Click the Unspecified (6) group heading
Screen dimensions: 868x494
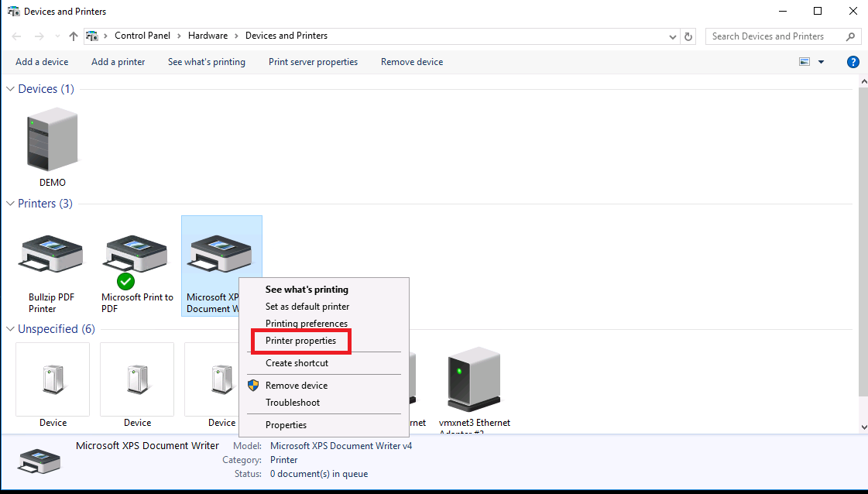point(57,329)
